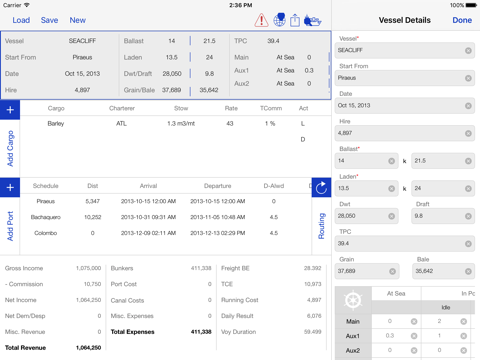Edit the Date input field
480x360 pixels.
pos(405,106)
